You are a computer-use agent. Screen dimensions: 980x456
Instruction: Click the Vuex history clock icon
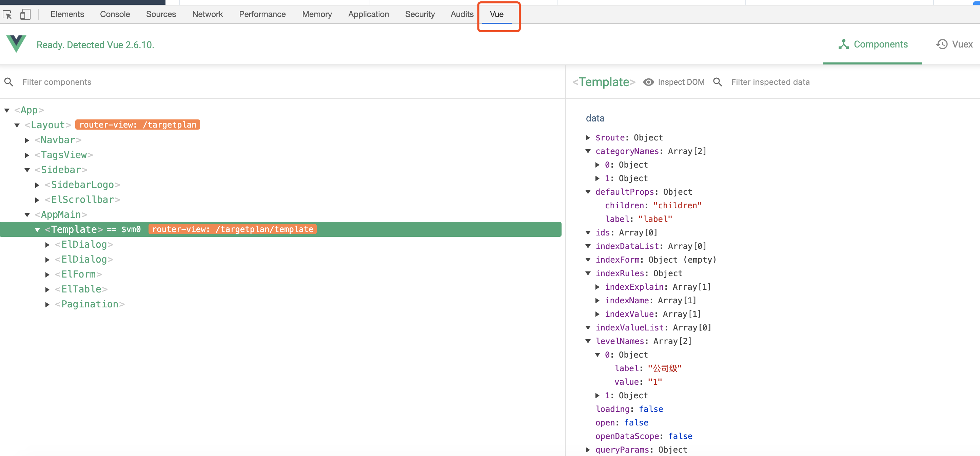pos(942,44)
